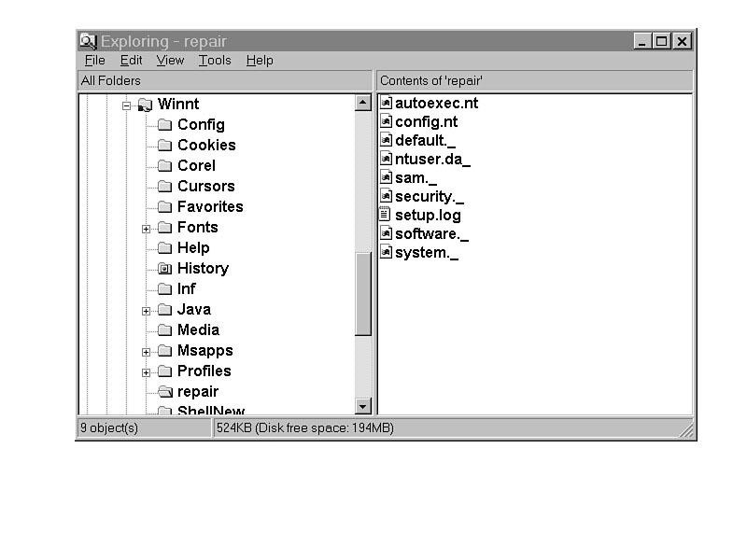Screen dimensions: 747x560
Task: Select the setup.log text file icon
Action: [x=387, y=216]
